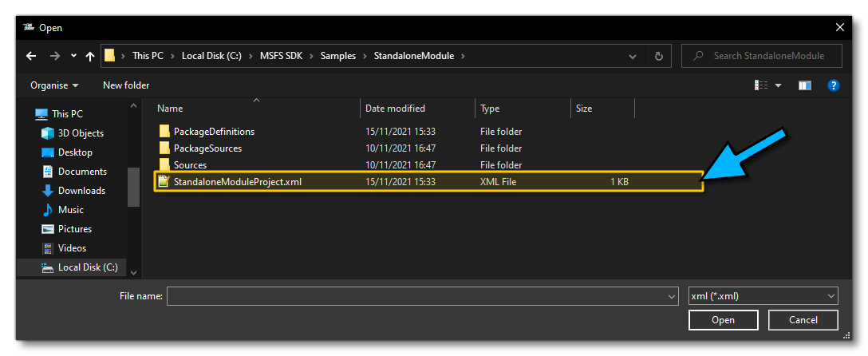Select Sources folder icon
This screenshot has height=356, width=868.
164,164
